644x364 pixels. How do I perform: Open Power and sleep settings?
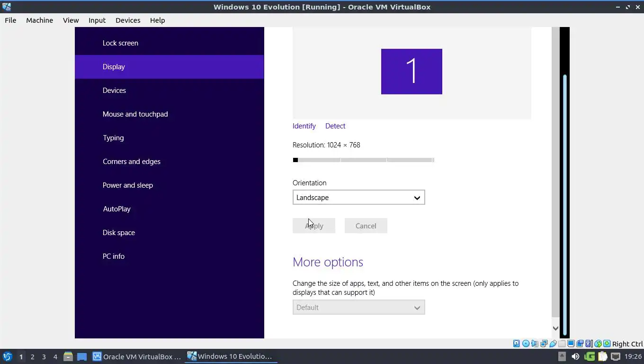pos(169,185)
